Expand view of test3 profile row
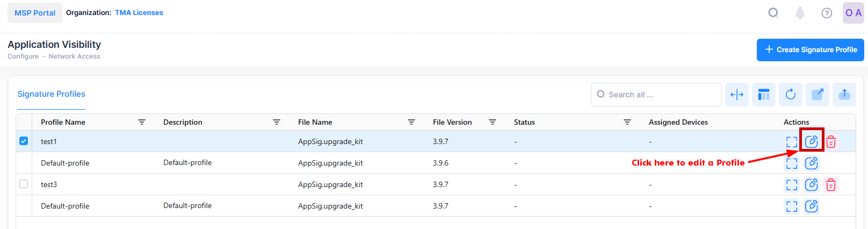 click(792, 185)
